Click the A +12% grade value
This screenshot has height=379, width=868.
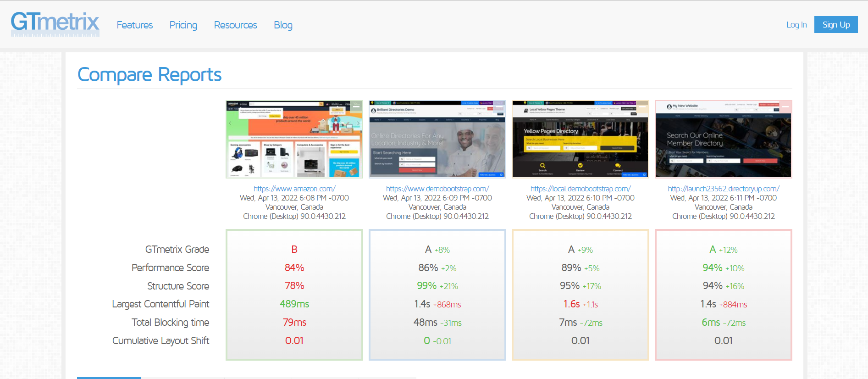pos(724,250)
